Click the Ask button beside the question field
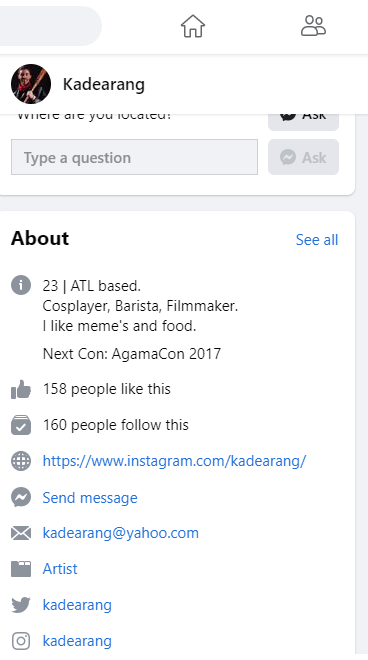The image size is (368, 660). [x=304, y=157]
